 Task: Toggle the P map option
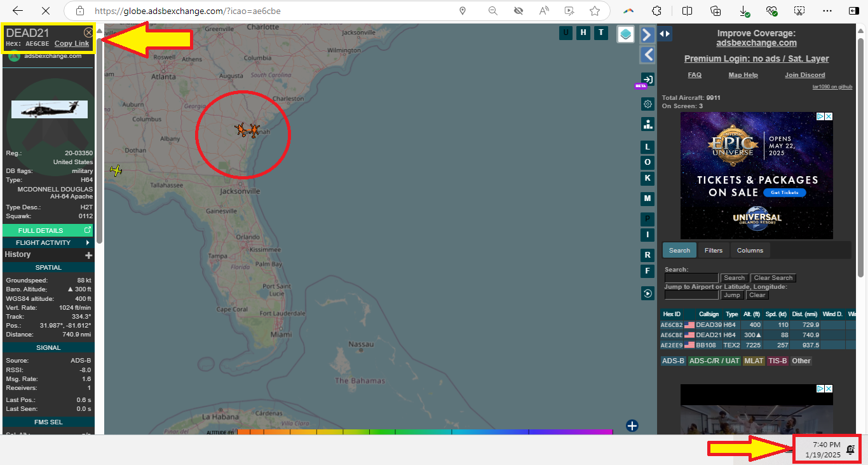648,219
